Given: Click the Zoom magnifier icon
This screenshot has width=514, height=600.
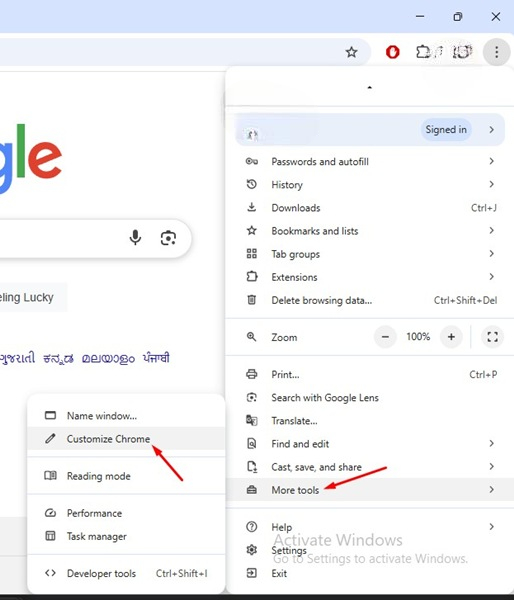Looking at the screenshot, I should pos(251,337).
